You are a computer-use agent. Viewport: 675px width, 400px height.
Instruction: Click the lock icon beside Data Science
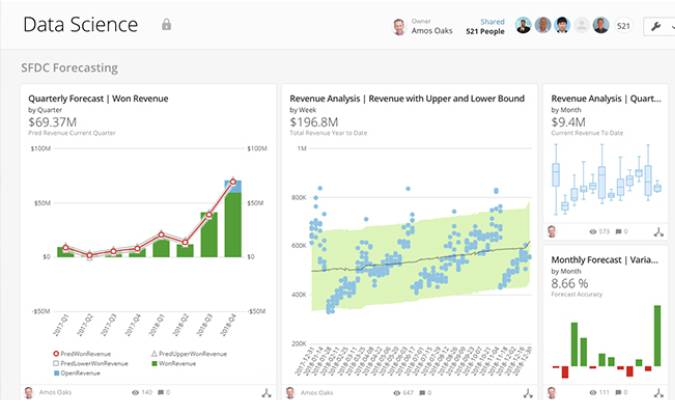tap(166, 25)
